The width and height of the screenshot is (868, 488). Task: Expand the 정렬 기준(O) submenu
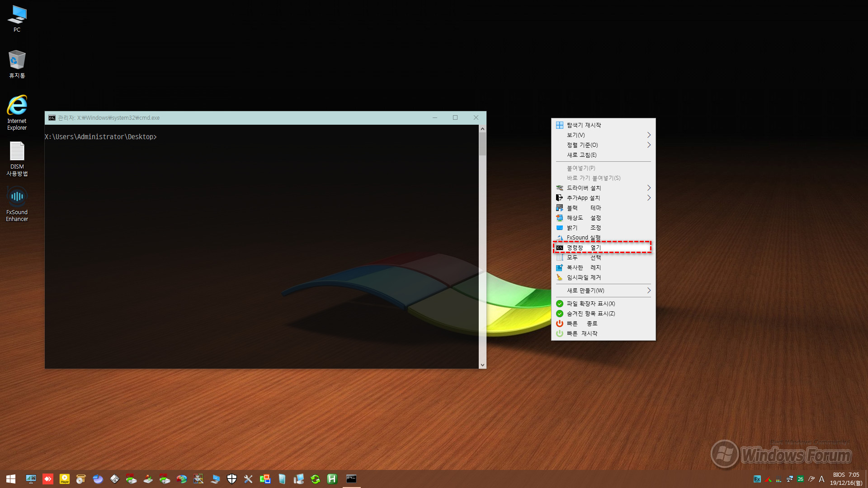603,145
